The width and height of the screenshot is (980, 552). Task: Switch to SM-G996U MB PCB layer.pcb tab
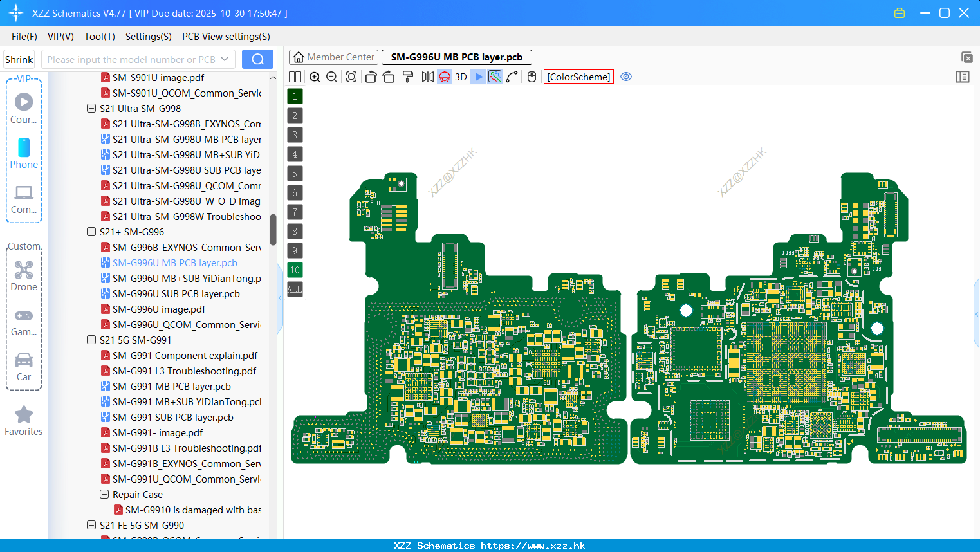pos(457,57)
